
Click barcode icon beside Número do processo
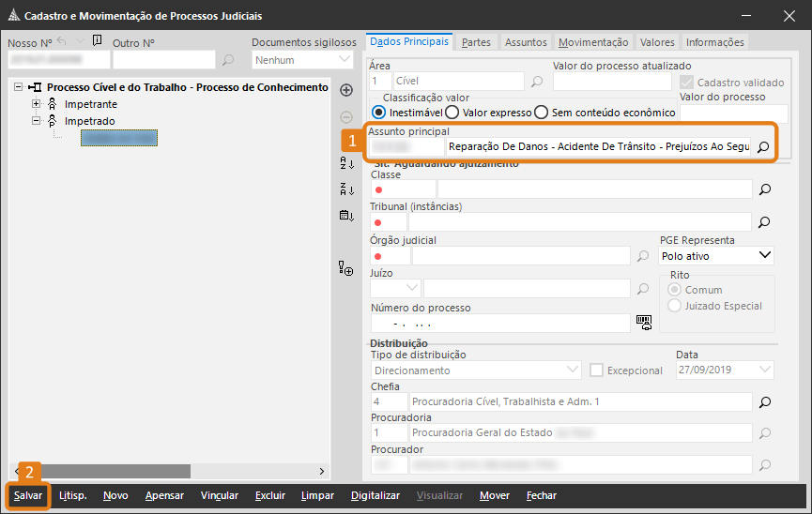click(x=643, y=323)
